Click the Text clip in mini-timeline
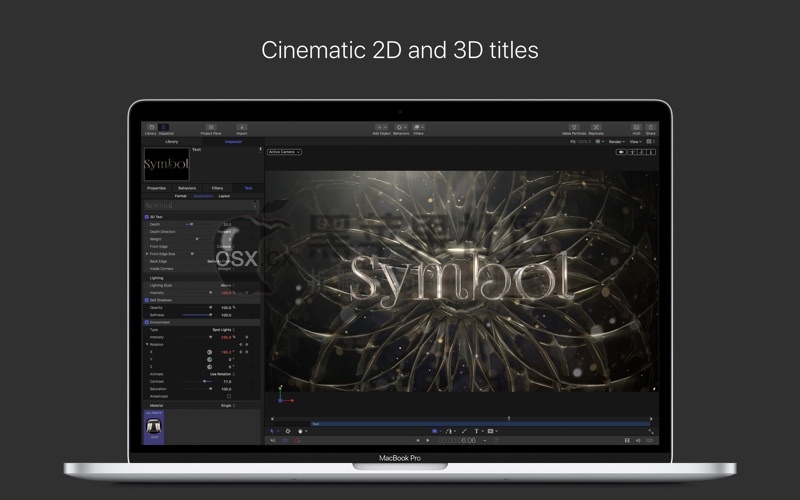Image resolution: width=800 pixels, height=500 pixels. coord(481,423)
